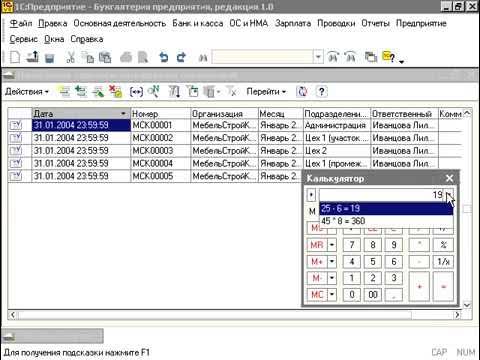Open the dropdown arrow next to MR

click(x=332, y=245)
